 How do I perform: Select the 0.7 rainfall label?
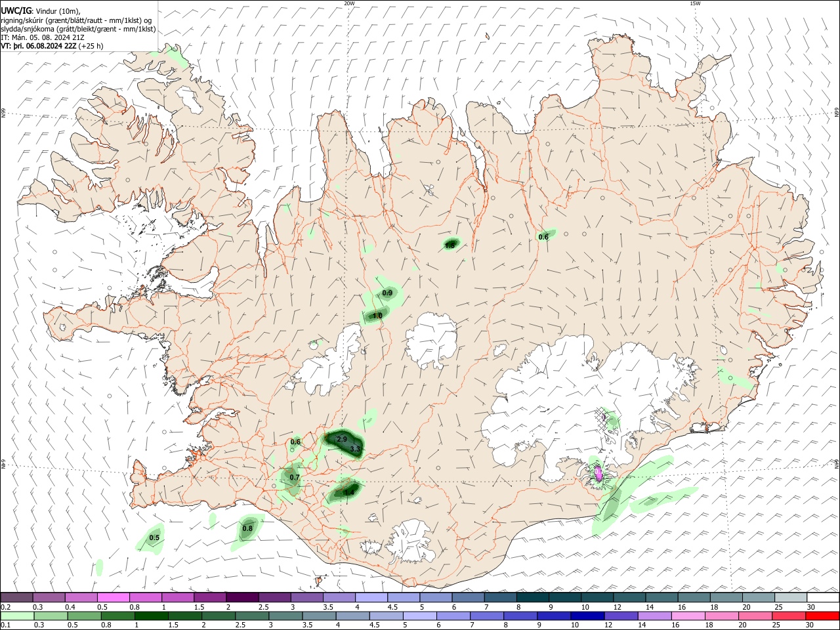(295, 478)
